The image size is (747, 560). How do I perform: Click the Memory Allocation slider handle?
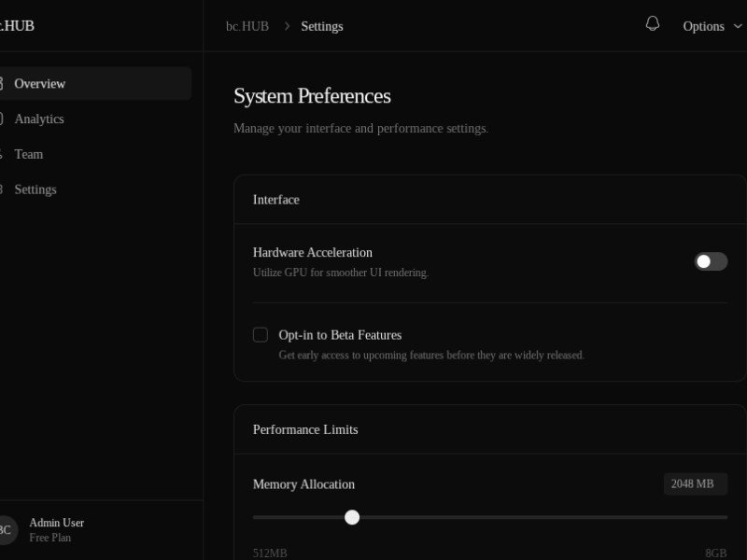click(x=352, y=517)
